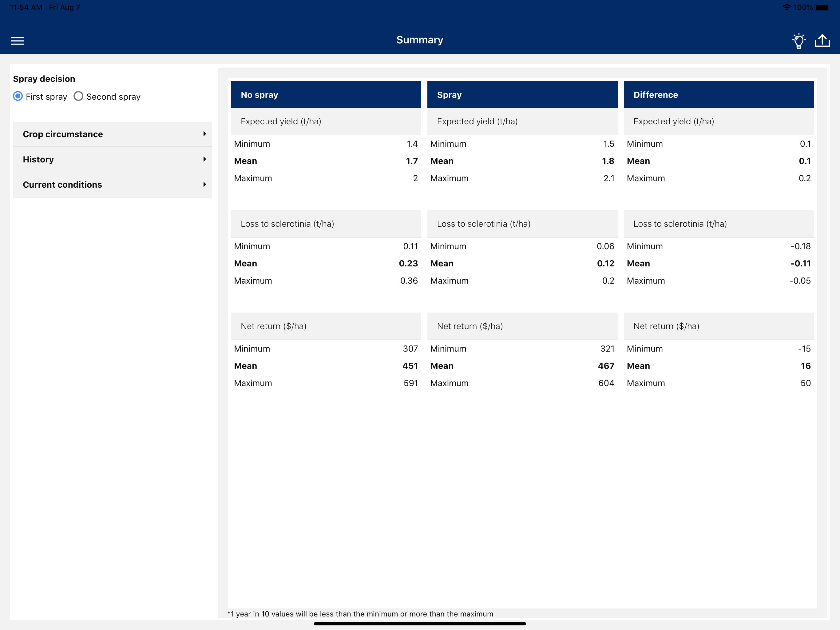Tap the Wi-Fi status icon
Screen dimensions: 840x630
click(787, 7)
